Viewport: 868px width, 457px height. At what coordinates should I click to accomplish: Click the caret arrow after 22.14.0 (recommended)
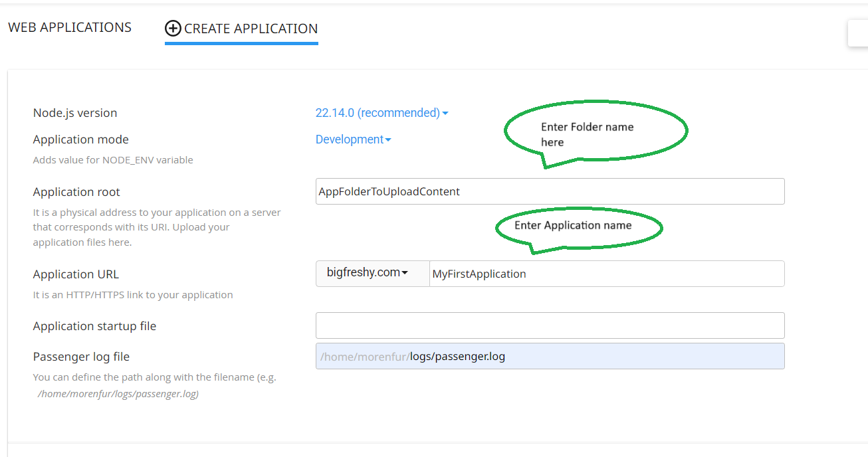pos(445,114)
